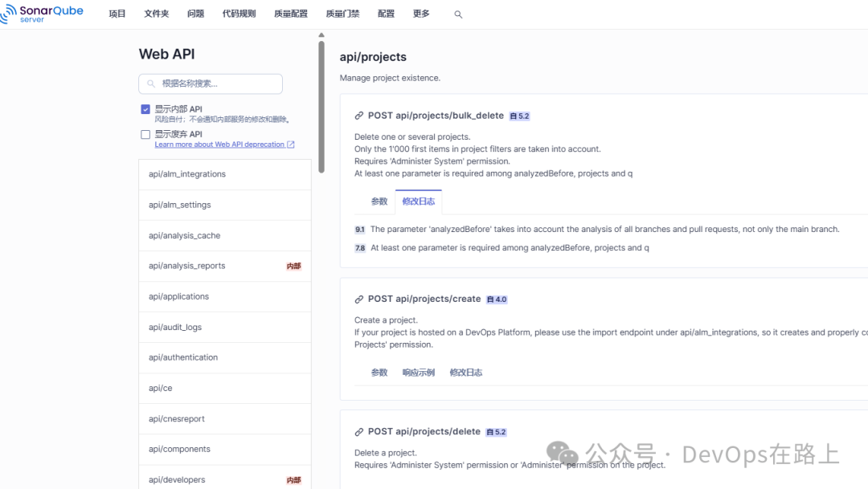Click the anchor icon beside api/projects/bulk_delete
The width and height of the screenshot is (868, 489).
pos(359,115)
